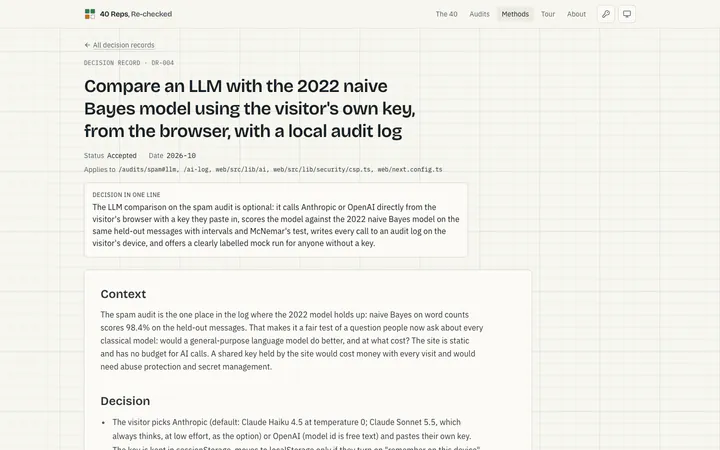720x450 pixels.
Task: Go to 40 Reps, Re-checked home
Action: (129, 14)
